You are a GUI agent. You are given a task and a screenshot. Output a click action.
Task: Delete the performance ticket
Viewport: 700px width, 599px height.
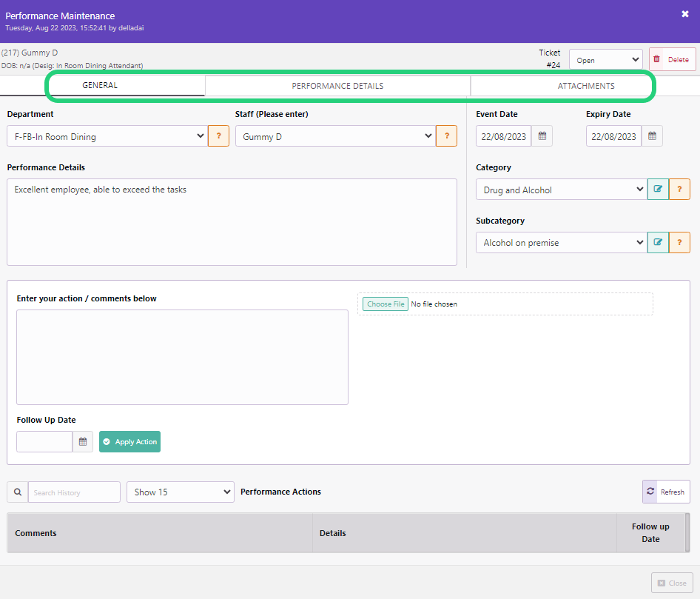click(x=673, y=59)
